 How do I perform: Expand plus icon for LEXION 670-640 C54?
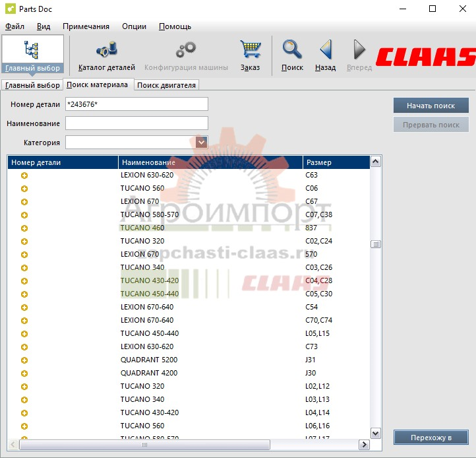coord(24,308)
